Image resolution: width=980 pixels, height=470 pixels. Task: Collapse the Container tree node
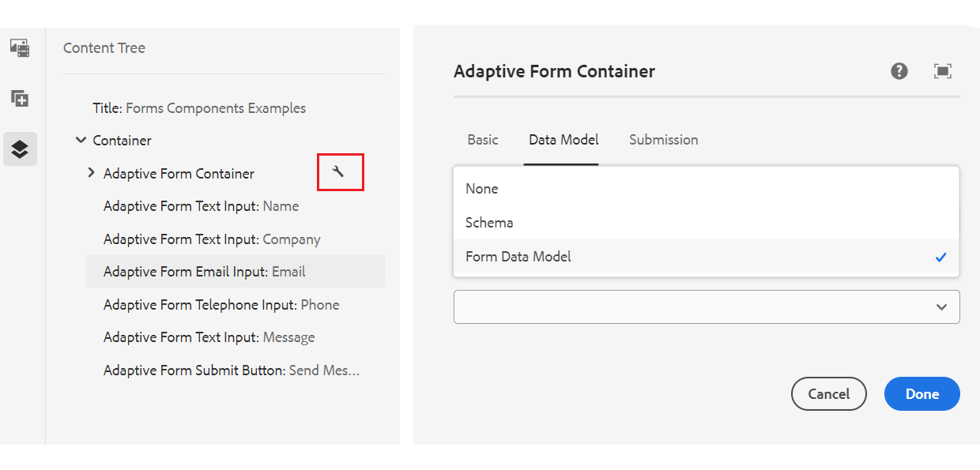tap(81, 141)
